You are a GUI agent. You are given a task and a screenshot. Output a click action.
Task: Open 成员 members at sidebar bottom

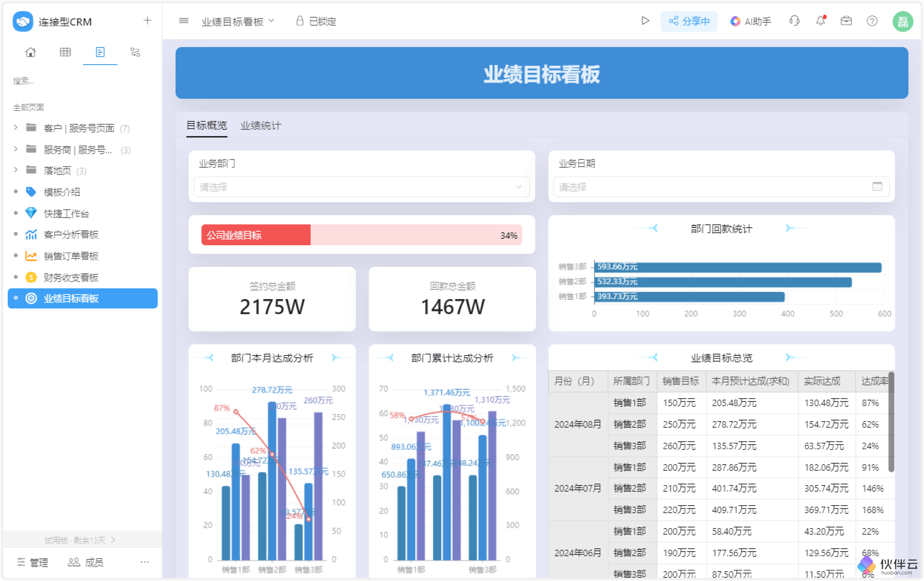pos(86,563)
